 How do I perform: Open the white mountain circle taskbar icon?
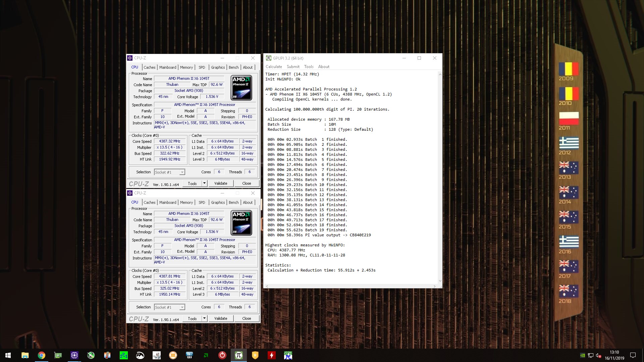(x=140, y=355)
